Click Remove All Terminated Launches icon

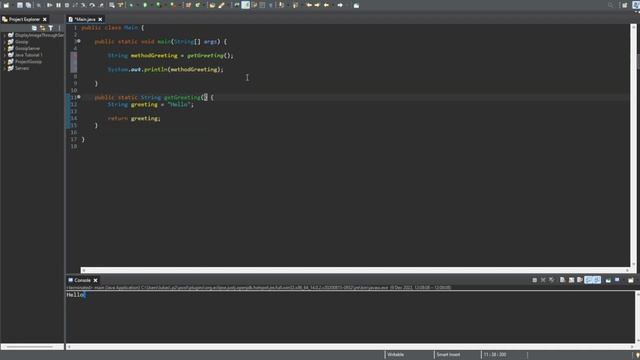[x=552, y=280]
